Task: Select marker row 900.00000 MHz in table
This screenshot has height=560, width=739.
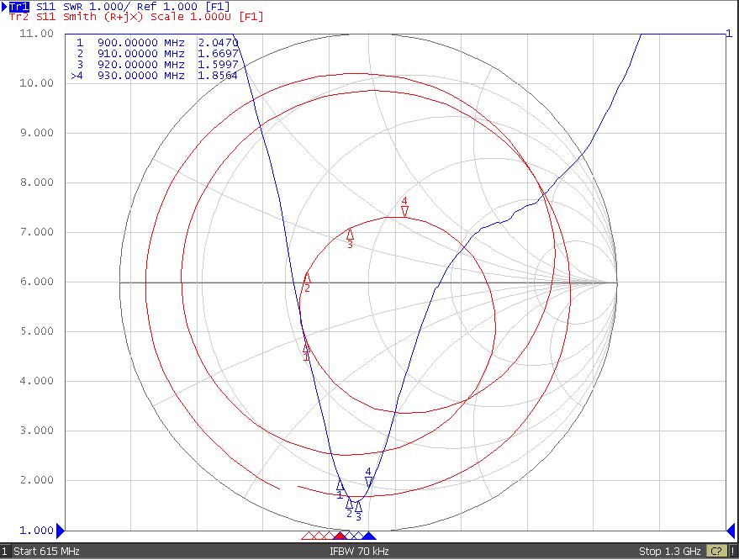Action: [x=156, y=41]
